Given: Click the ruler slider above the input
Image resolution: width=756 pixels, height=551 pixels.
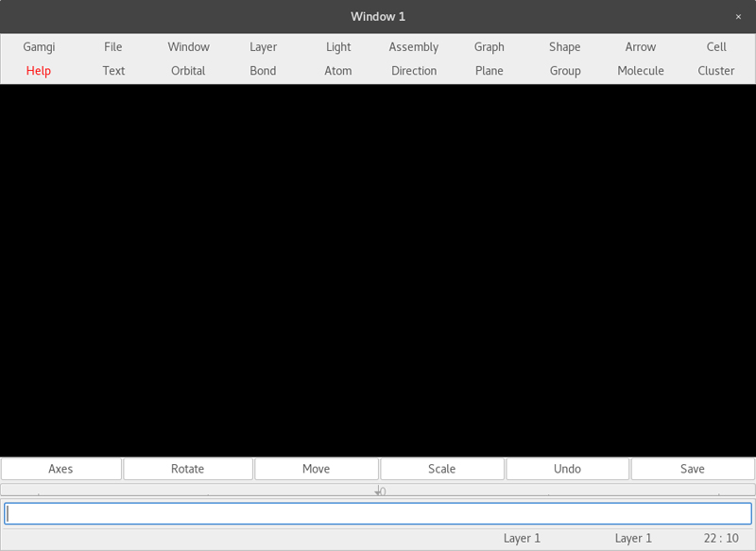Looking at the screenshot, I should (378, 490).
